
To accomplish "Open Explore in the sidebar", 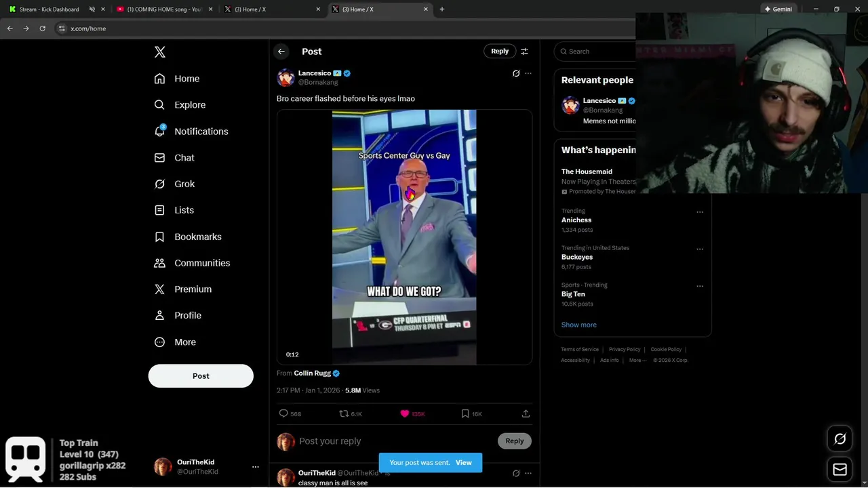I will point(180,105).
